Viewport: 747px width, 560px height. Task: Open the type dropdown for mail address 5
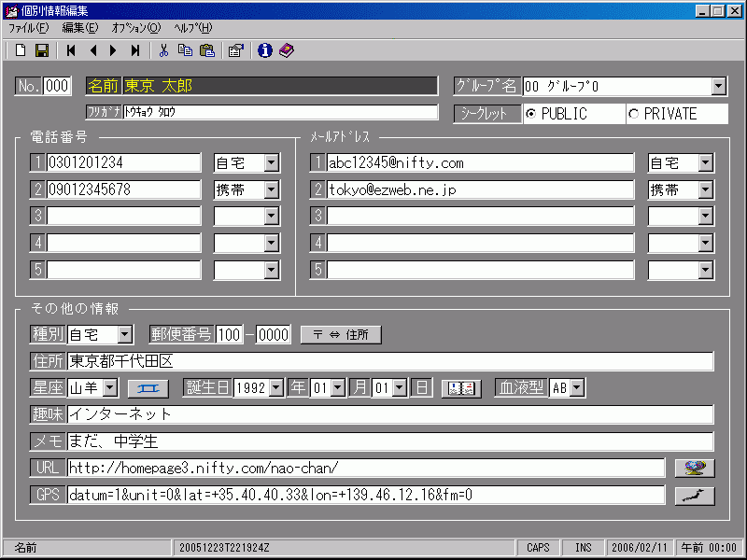point(706,270)
